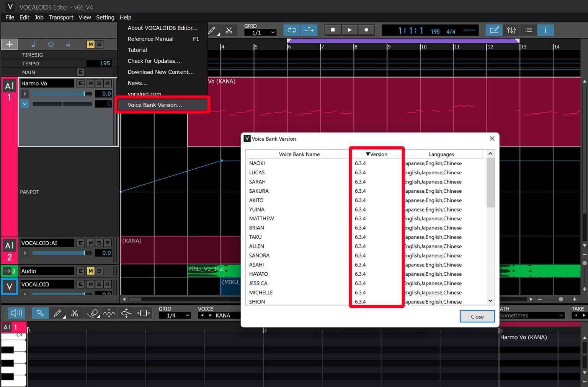The width and height of the screenshot is (588, 387).
Task: Select the Pencil draw tool
Action: [x=58, y=313]
